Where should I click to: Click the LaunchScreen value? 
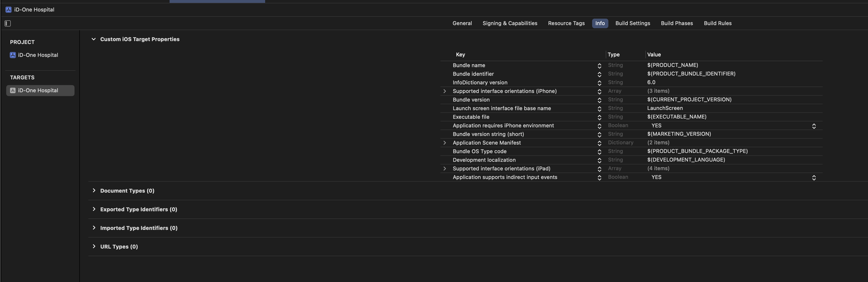point(665,108)
